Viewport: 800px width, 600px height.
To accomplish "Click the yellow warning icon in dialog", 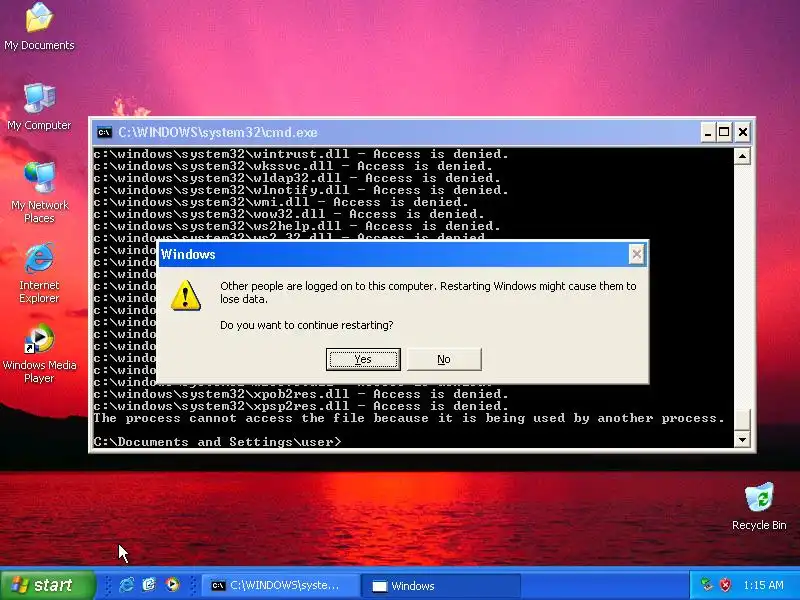I will (186, 295).
